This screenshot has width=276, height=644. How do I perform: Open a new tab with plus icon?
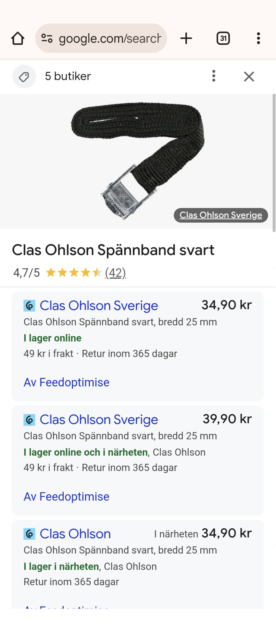186,38
